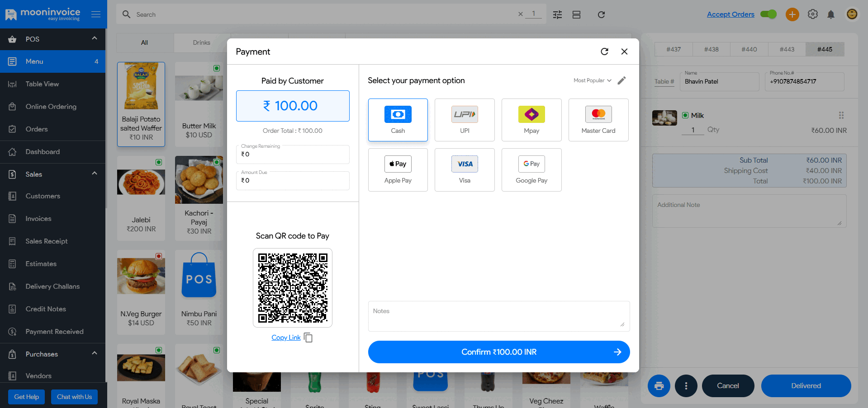Switch to order tab #443
The width and height of the screenshot is (868, 408).
(x=787, y=49)
